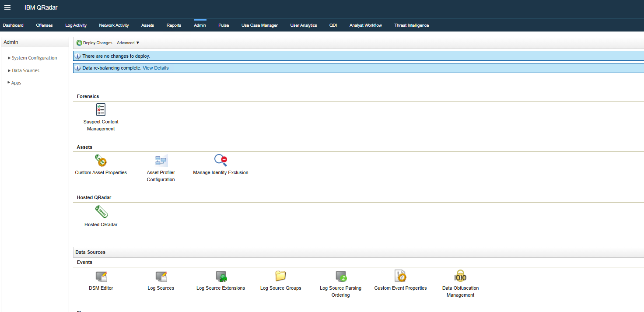Open the Network Activity tab
Image resolution: width=644 pixels, height=312 pixels.
coord(114,25)
